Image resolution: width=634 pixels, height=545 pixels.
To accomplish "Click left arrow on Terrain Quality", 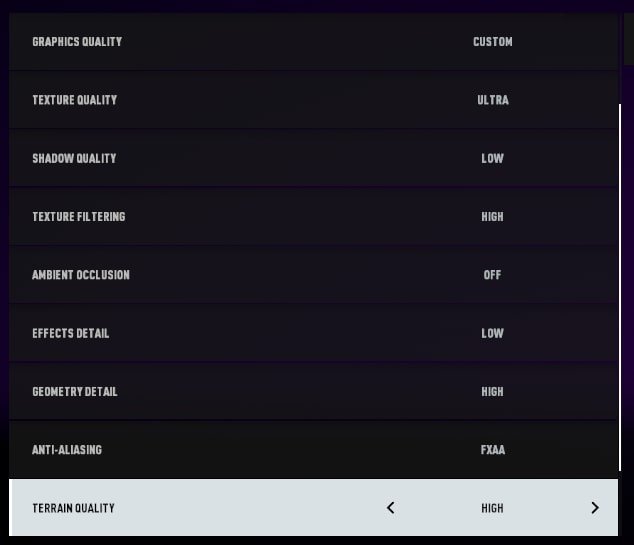I will [x=391, y=508].
